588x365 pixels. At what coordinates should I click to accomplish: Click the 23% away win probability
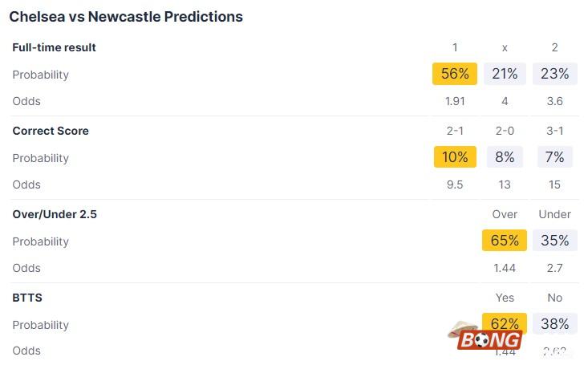click(554, 74)
